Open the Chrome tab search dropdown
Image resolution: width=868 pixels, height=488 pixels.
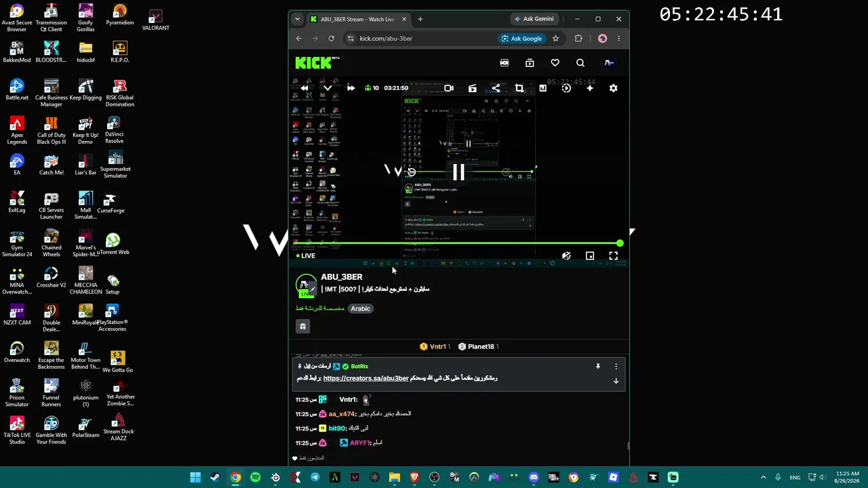[297, 19]
